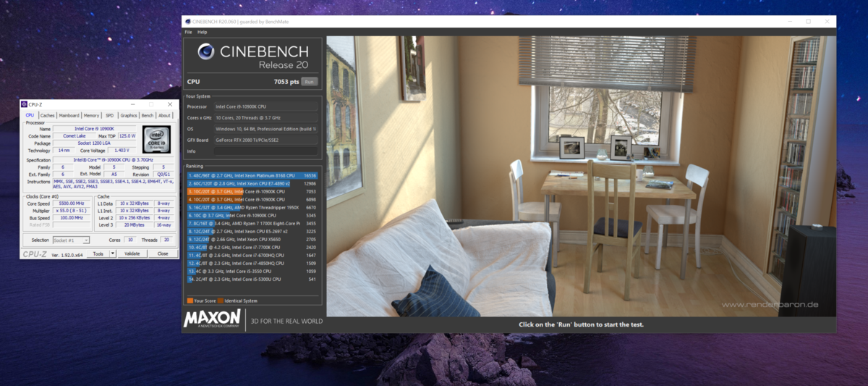
Task: Click the Max TDP value 125.0 W
Action: point(128,135)
